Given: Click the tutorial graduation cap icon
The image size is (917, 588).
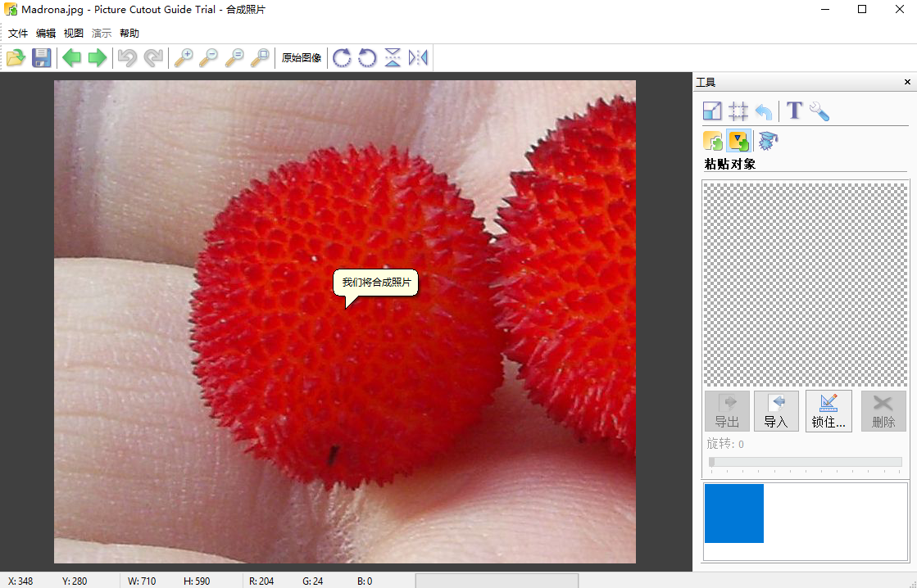Looking at the screenshot, I should pos(768,141).
